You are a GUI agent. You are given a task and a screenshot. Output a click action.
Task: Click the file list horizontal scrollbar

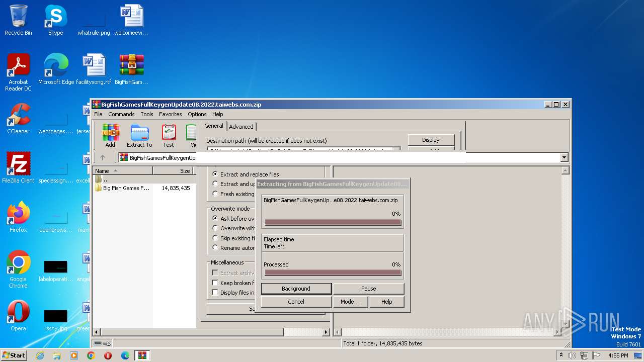tap(212, 332)
